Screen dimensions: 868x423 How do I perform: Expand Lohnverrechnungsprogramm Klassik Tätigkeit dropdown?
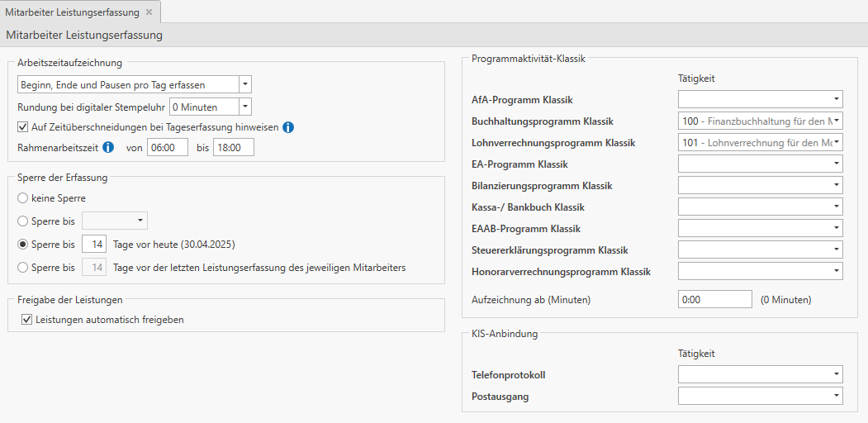837,143
